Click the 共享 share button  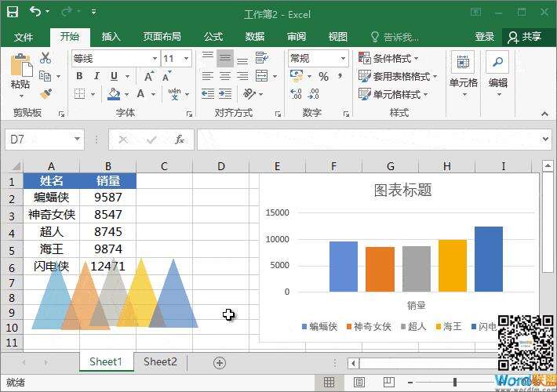[525, 37]
